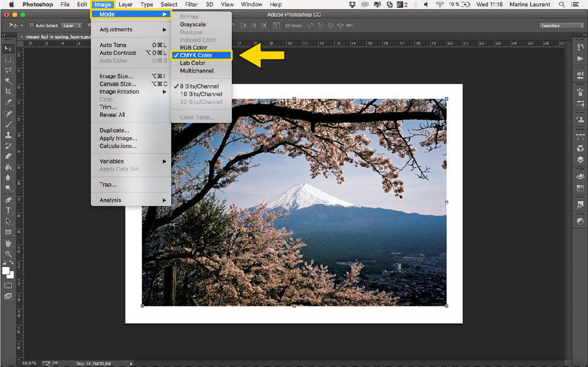
Task: Open the Layer auto-select dropdown
Action: [x=71, y=25]
